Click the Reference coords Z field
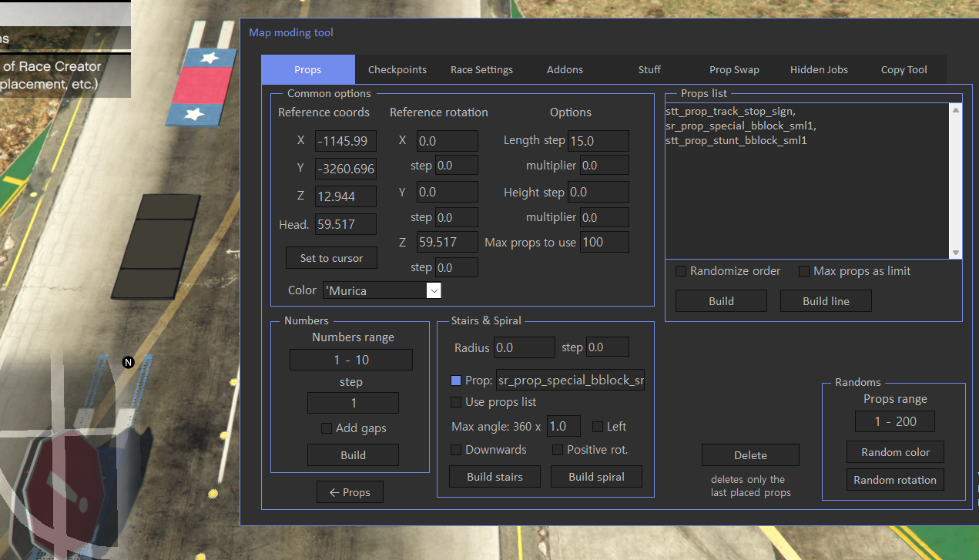This screenshot has width=979, height=560. pos(346,196)
